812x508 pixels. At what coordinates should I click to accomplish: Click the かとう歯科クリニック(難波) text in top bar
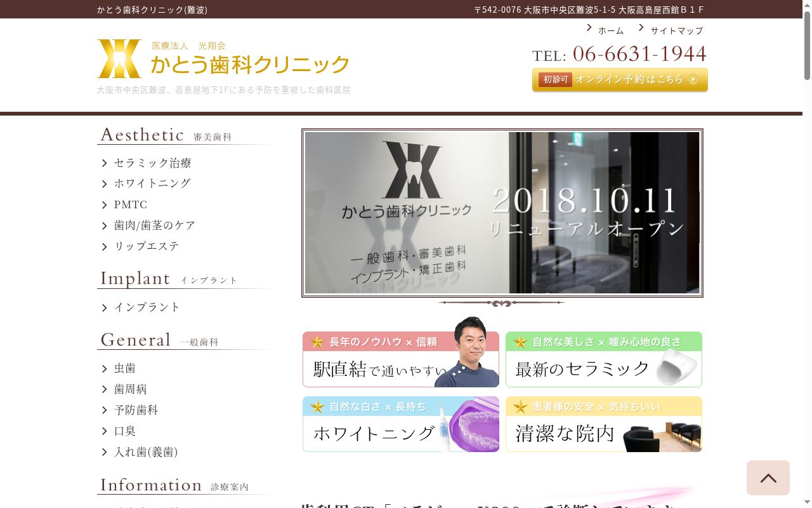click(152, 10)
